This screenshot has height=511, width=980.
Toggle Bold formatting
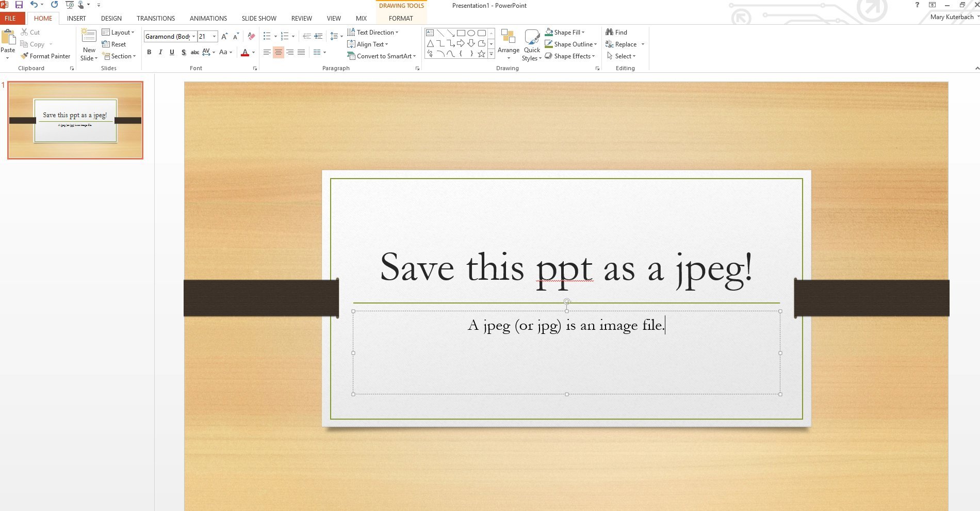point(149,52)
